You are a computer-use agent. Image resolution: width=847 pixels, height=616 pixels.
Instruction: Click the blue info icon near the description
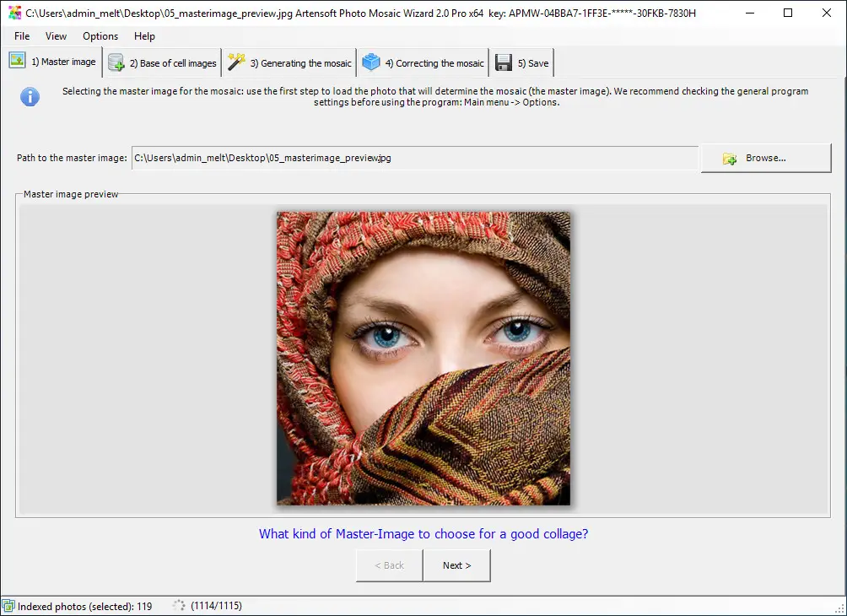[30, 96]
